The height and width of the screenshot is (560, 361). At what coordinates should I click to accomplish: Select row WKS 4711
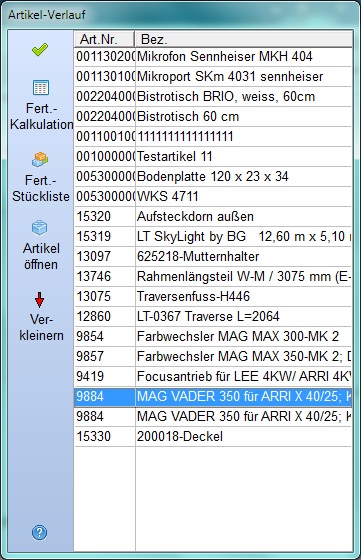[x=213, y=196]
